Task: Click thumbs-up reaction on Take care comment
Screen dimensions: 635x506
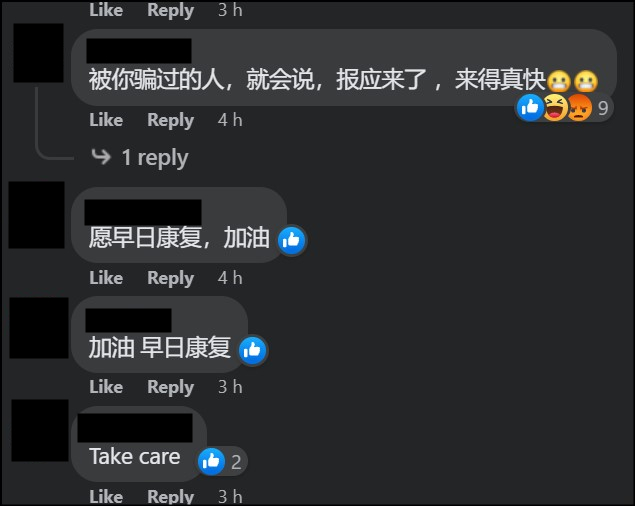Action: (211, 461)
